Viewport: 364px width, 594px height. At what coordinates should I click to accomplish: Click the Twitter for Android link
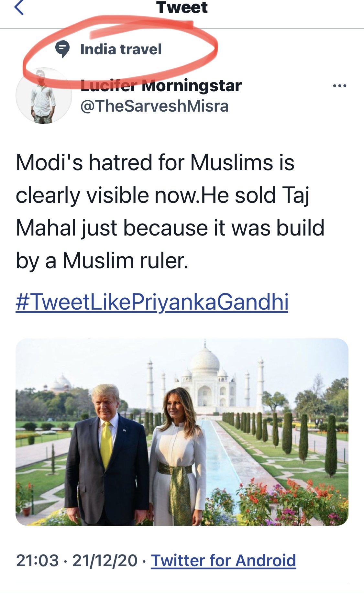tap(223, 560)
